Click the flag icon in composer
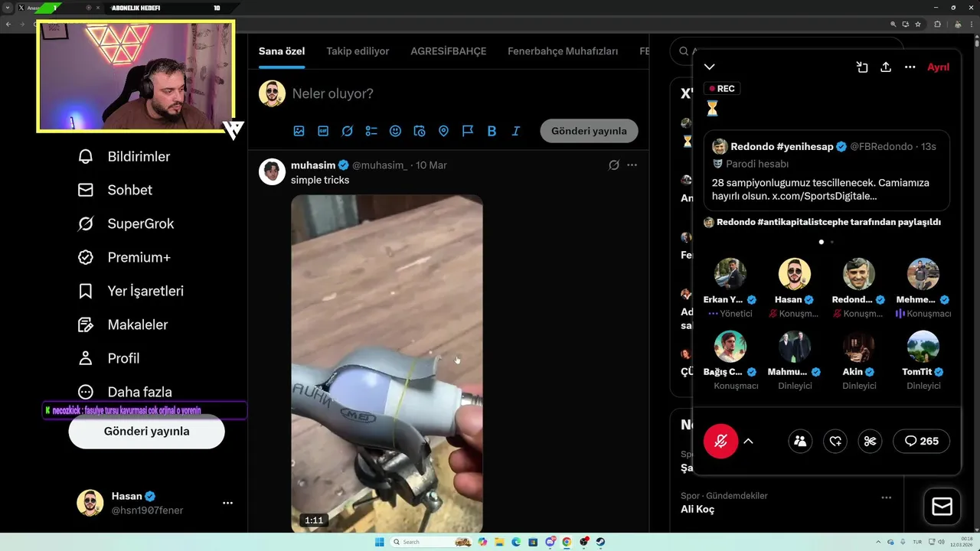Screen dimensions: 980x551 tap(468, 131)
